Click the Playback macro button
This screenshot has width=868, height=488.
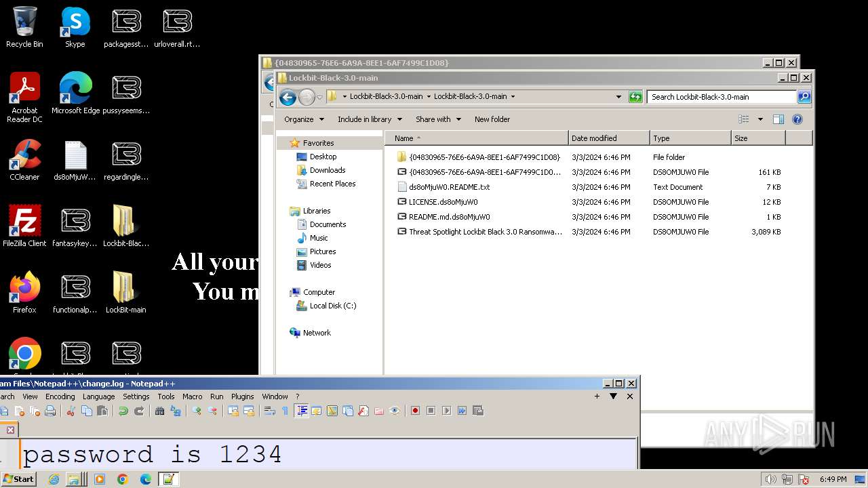click(x=446, y=411)
